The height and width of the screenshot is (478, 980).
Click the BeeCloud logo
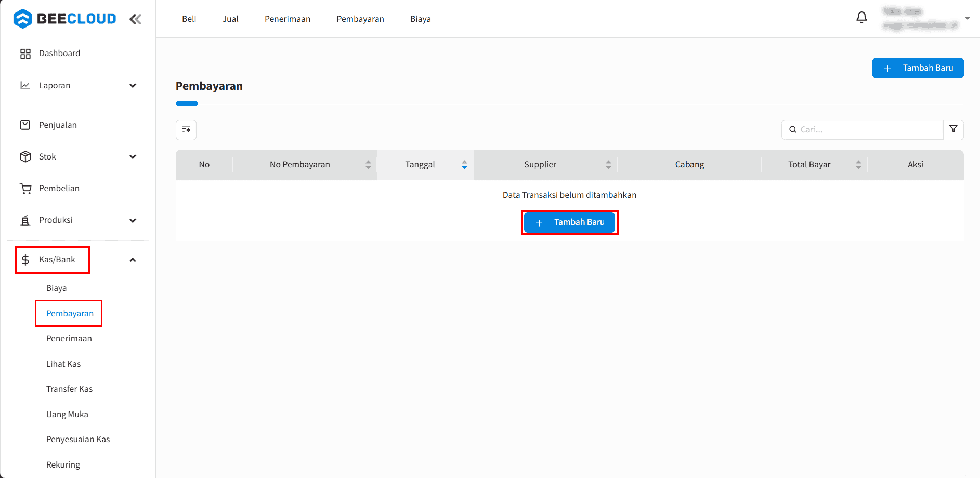pyautogui.click(x=64, y=19)
